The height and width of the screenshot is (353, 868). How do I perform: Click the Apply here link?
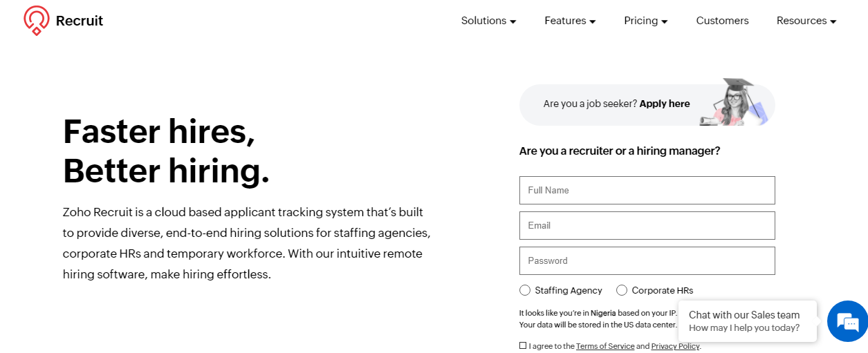[665, 104]
